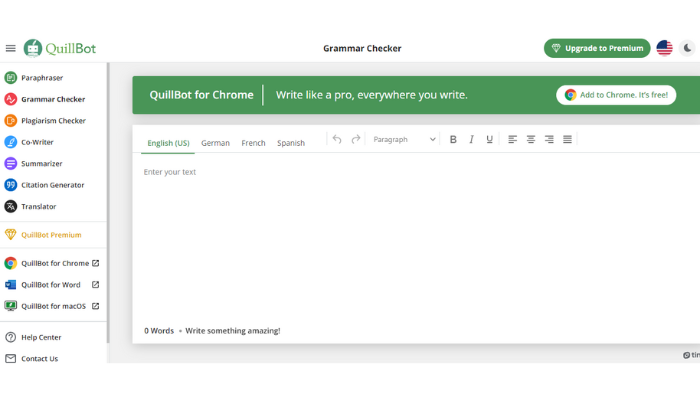Click the sidebar vertical scrollbar
This screenshot has width=700, height=400.
click(108, 203)
